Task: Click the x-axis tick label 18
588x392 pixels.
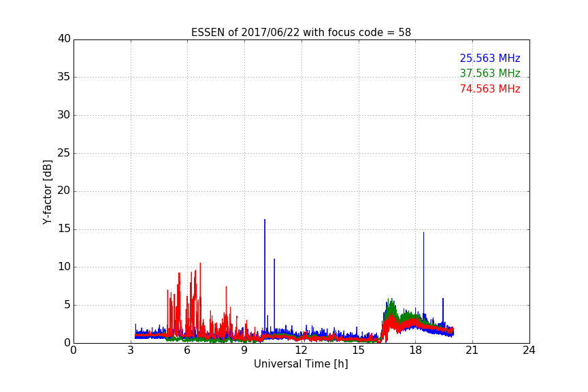Action: pyautogui.click(x=416, y=350)
